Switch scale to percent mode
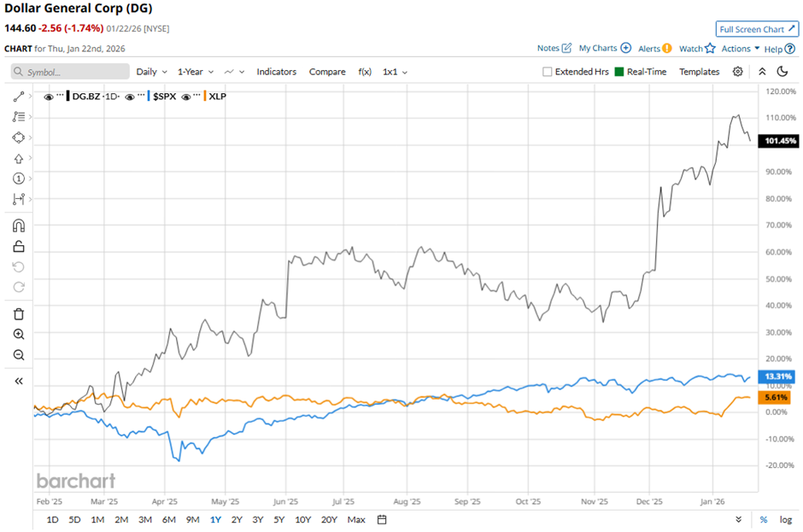 [764, 520]
